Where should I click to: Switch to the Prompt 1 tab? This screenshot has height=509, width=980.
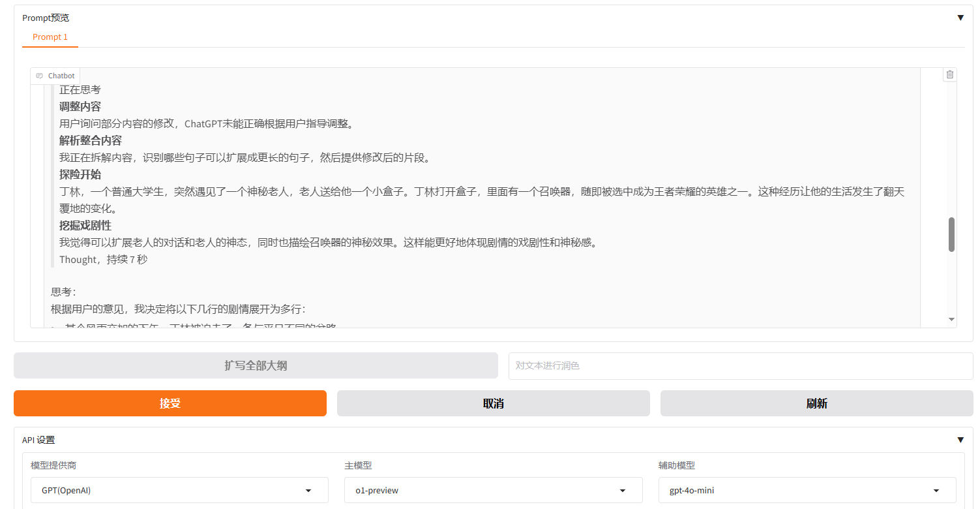[x=50, y=37]
